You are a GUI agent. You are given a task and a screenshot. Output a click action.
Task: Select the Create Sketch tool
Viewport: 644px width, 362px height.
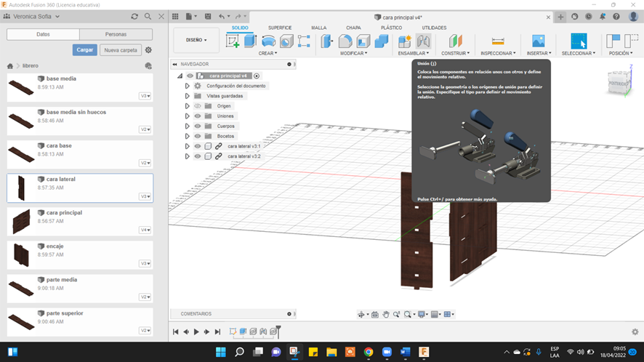click(x=233, y=41)
